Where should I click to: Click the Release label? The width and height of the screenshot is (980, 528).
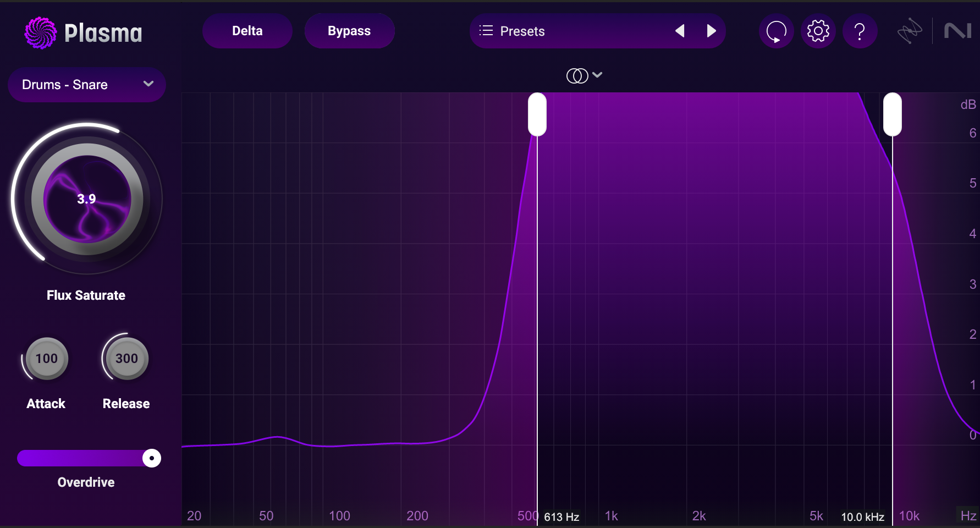(x=126, y=404)
